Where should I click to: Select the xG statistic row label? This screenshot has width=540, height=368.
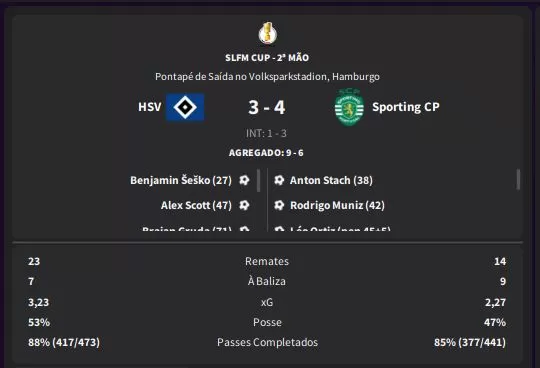tap(267, 302)
